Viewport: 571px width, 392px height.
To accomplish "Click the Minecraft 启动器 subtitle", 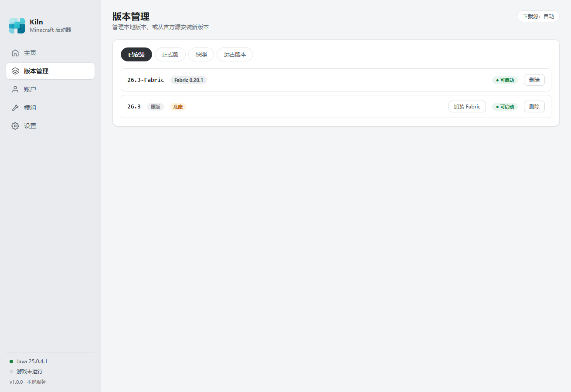I will click(50, 30).
